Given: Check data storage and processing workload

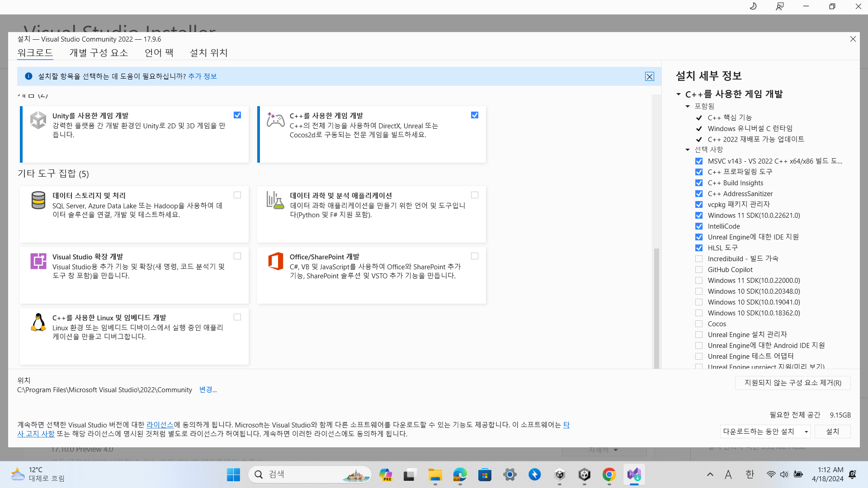Looking at the screenshot, I should [x=237, y=195].
